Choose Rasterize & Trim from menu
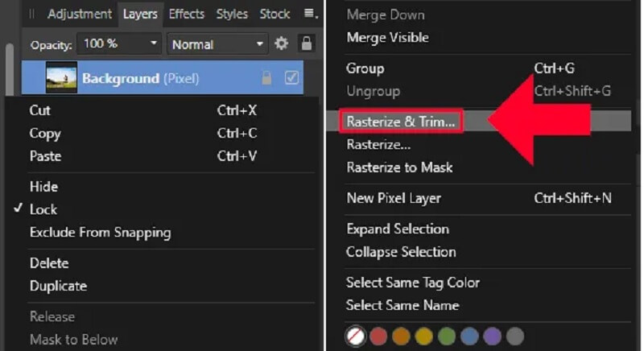The image size is (644, 351). (400, 122)
